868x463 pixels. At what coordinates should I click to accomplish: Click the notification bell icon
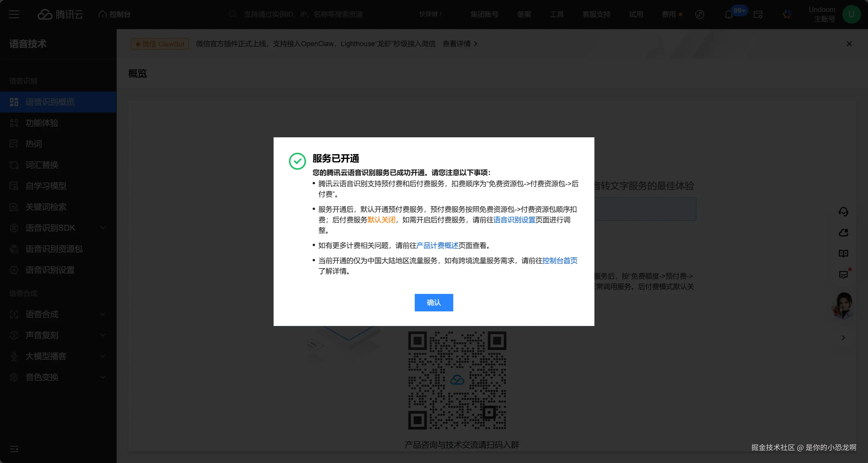click(729, 15)
